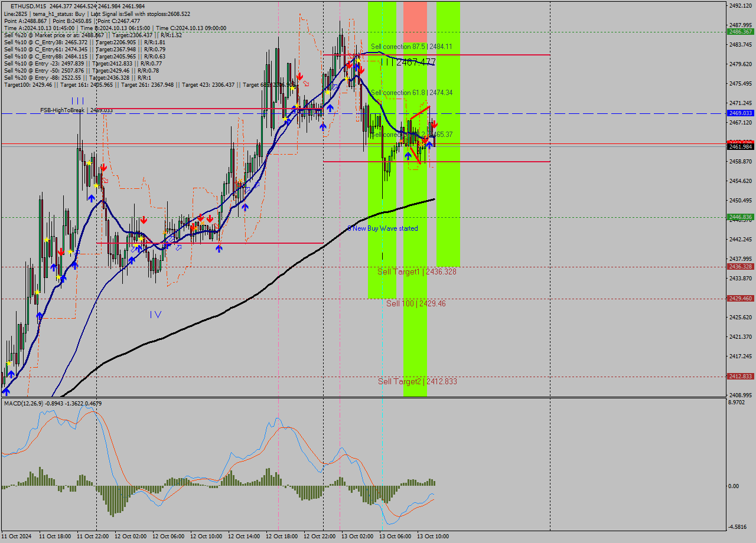Click the green 2486.367 price axis tag
This screenshot has height=543, width=756.
[x=740, y=32]
